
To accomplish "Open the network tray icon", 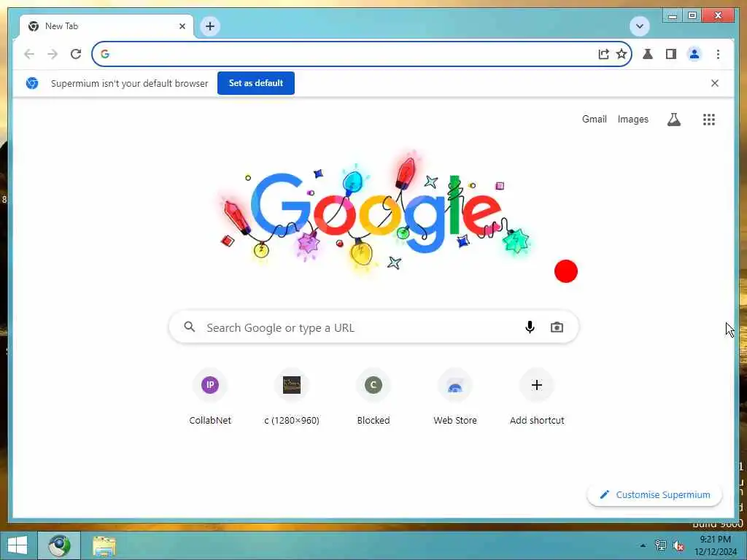I will [x=660, y=545].
